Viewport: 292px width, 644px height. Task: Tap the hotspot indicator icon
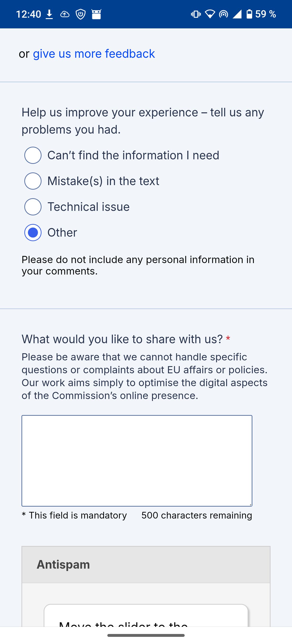223,14
